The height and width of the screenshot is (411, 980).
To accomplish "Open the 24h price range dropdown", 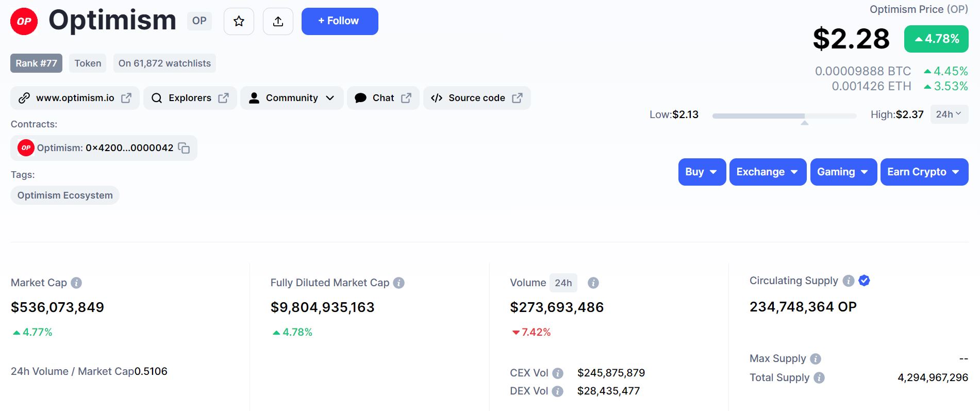I will pos(949,114).
